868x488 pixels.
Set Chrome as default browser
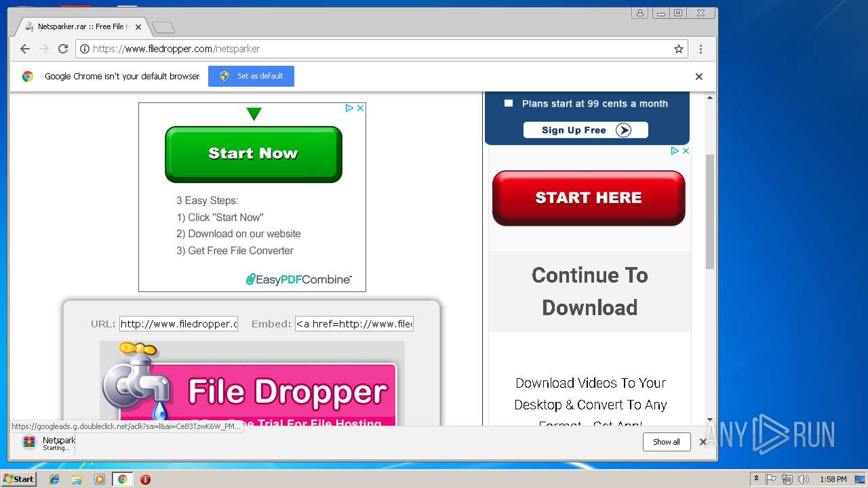pyautogui.click(x=251, y=76)
